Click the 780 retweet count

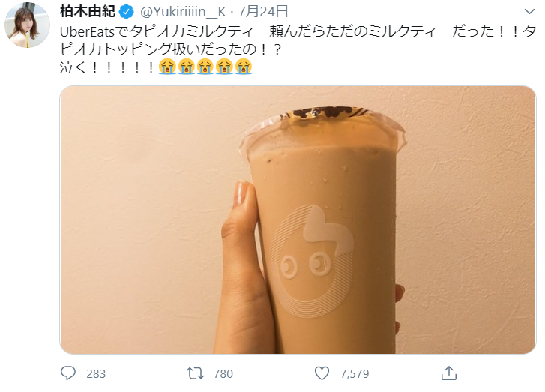pos(223,373)
